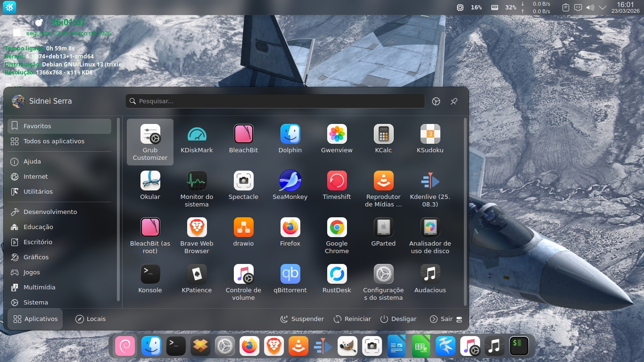Open launcher configuration icon beside search

click(436, 101)
